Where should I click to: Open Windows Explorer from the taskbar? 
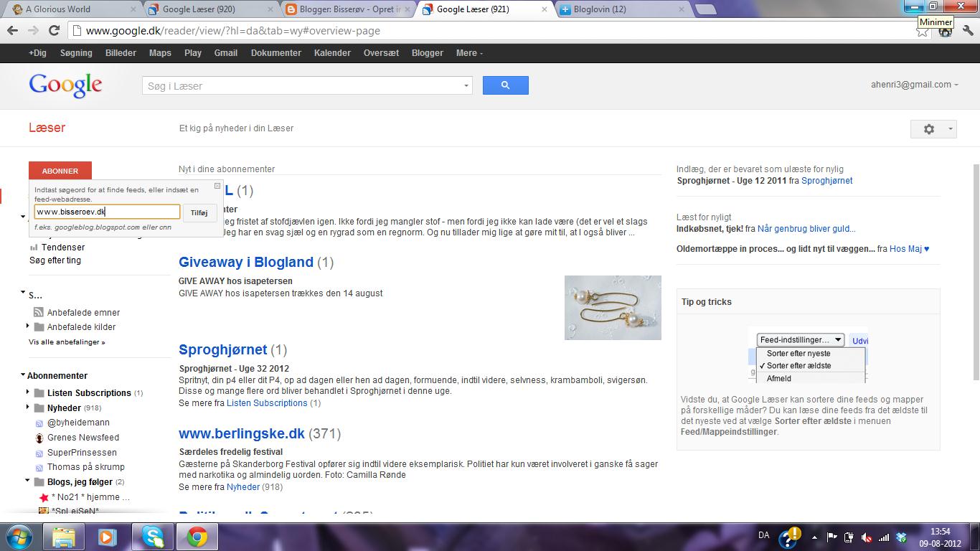pos(64,537)
